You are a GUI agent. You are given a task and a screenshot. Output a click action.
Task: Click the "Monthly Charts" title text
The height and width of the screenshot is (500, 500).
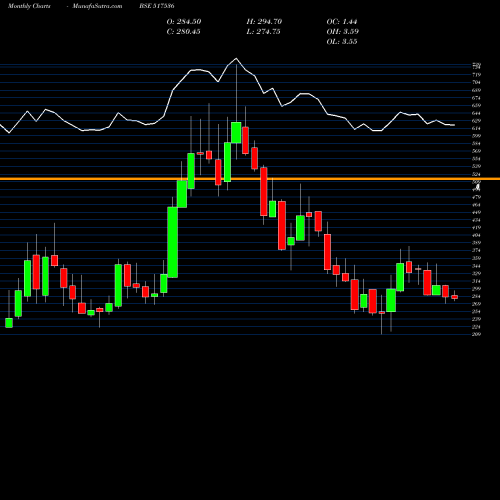pos(29,6)
